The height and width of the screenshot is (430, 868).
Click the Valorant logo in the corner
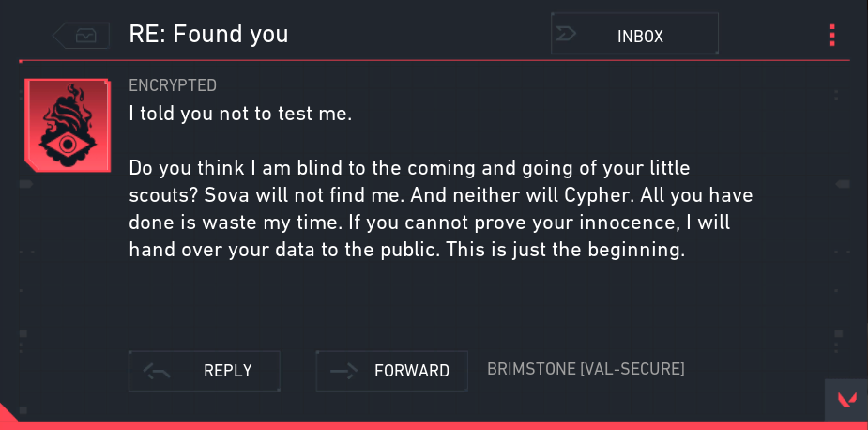coord(846,401)
